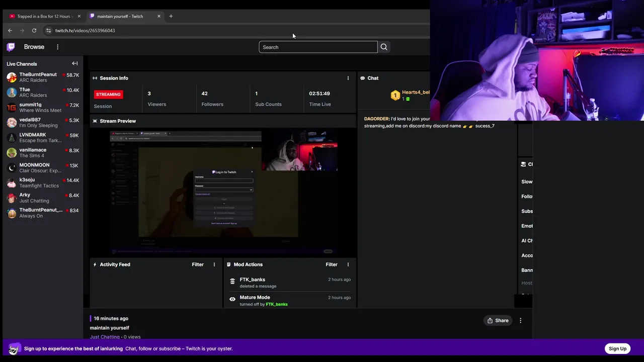Click the Stream Preview header icon
This screenshot has height=362, width=644.
coord(95,121)
